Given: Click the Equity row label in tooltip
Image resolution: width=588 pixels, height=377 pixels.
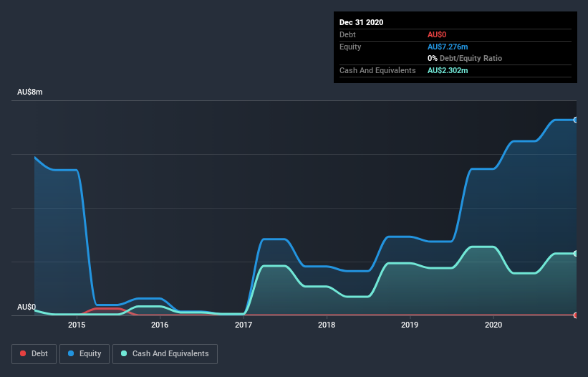Looking at the screenshot, I should (x=350, y=47).
